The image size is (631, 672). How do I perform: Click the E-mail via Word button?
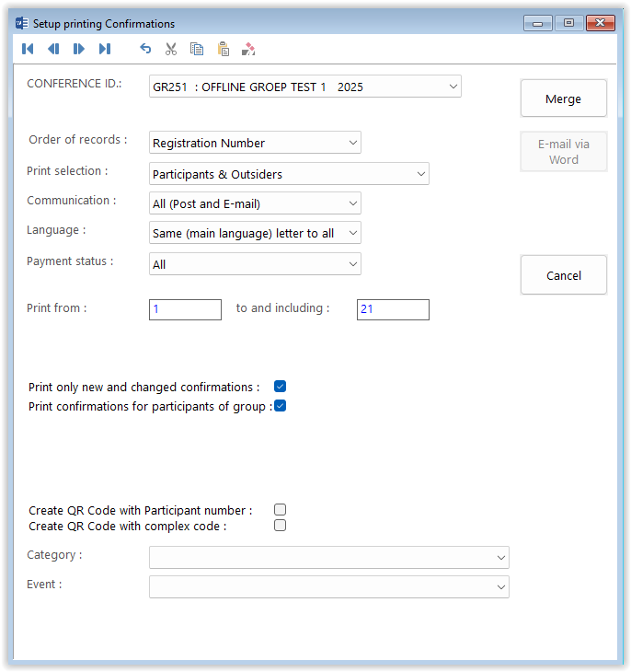(x=564, y=152)
